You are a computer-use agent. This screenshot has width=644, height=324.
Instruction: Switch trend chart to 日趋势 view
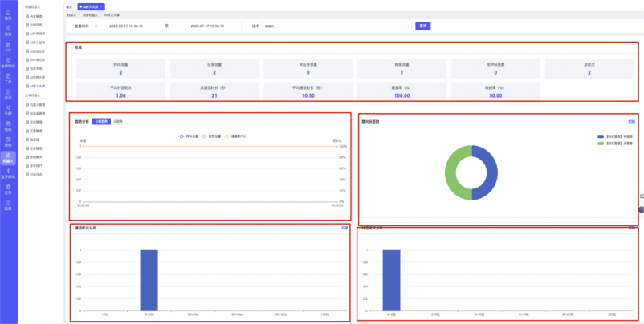point(118,121)
